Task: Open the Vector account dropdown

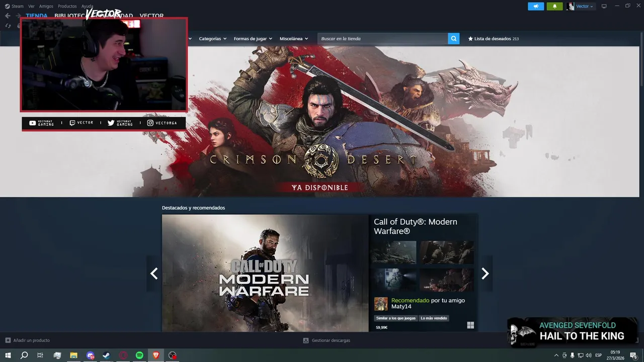Action: [584, 7]
